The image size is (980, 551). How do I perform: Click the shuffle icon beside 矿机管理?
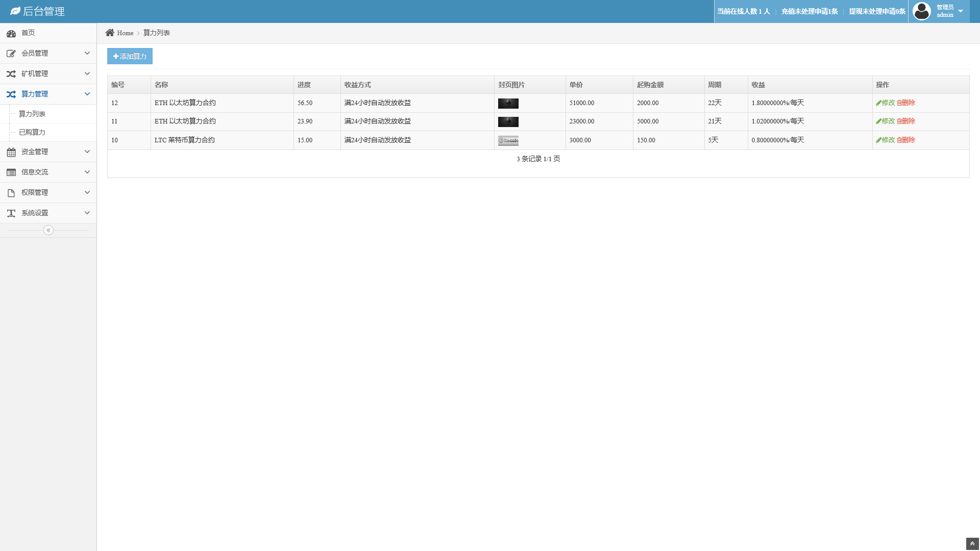(11, 74)
